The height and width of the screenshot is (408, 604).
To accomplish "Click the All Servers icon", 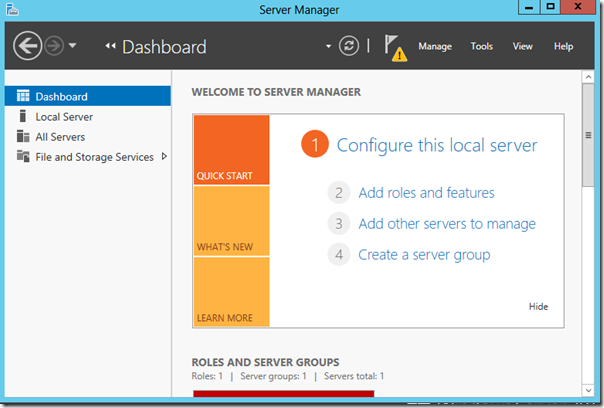I will [23, 137].
